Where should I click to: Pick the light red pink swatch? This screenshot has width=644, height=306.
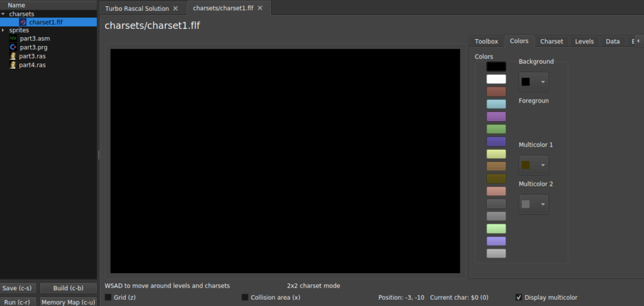pyautogui.click(x=496, y=191)
